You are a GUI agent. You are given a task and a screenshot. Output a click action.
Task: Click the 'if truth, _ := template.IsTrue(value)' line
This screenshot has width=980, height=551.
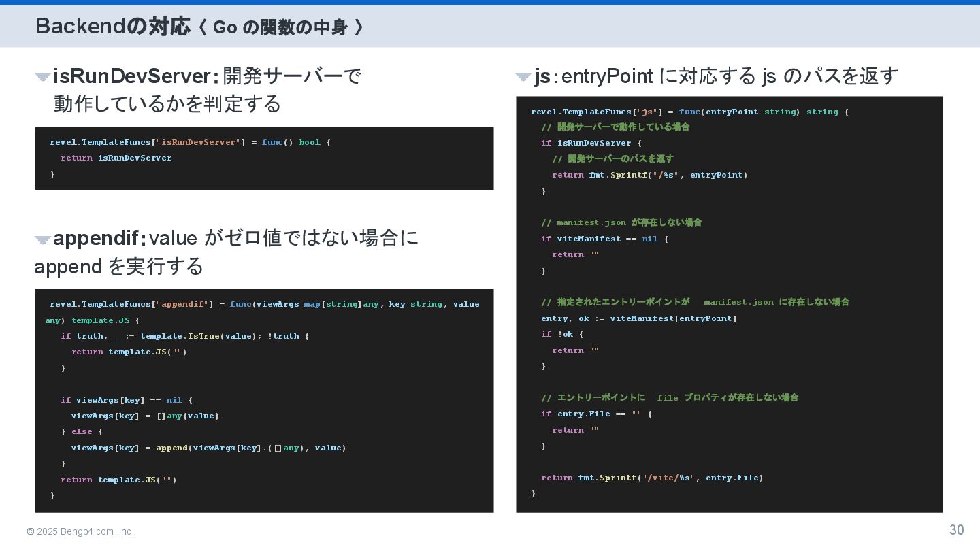(184, 336)
